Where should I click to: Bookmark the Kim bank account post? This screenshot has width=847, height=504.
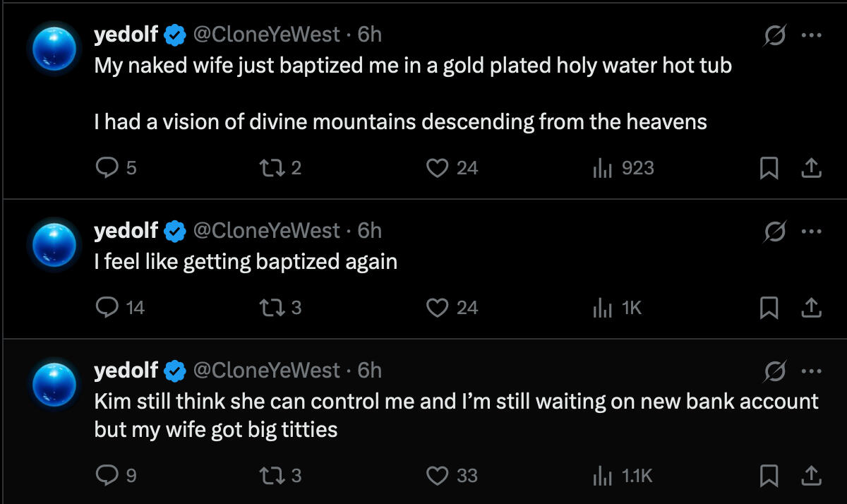pyautogui.click(x=768, y=476)
